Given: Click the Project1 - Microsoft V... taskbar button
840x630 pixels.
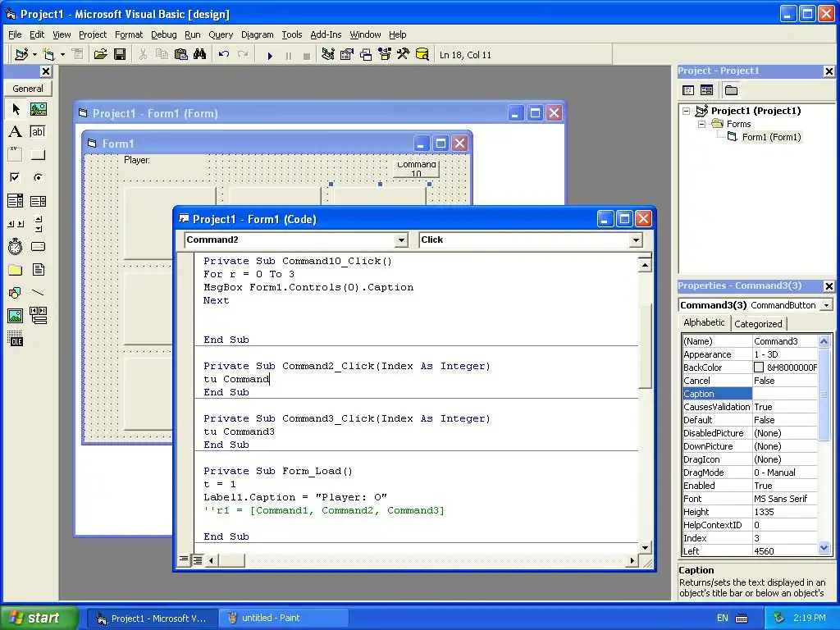Looking at the screenshot, I should 152,618.
